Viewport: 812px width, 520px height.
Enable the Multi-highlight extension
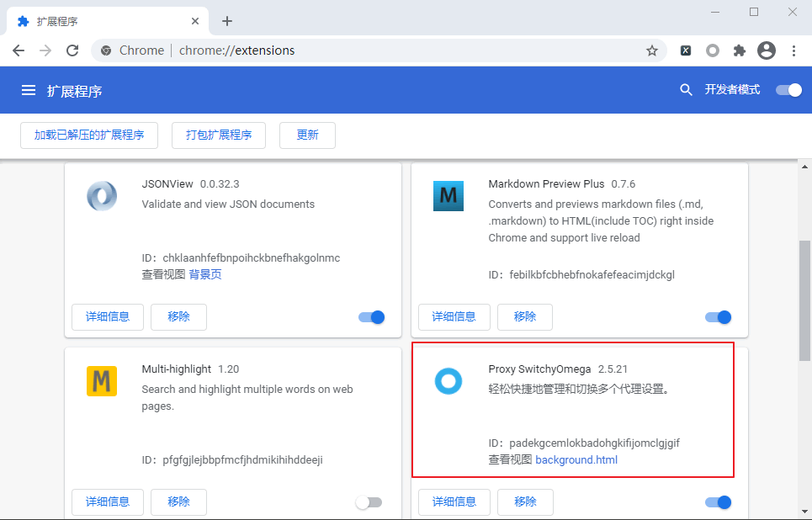(369, 502)
